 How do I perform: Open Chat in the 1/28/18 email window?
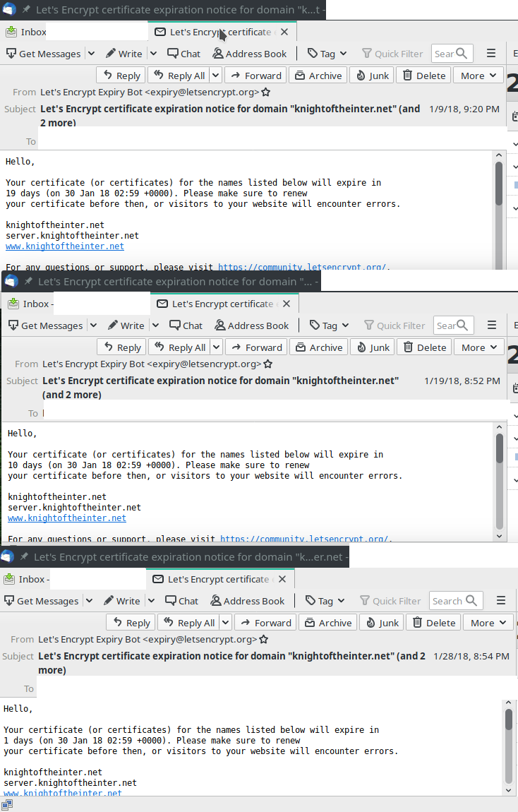click(181, 601)
